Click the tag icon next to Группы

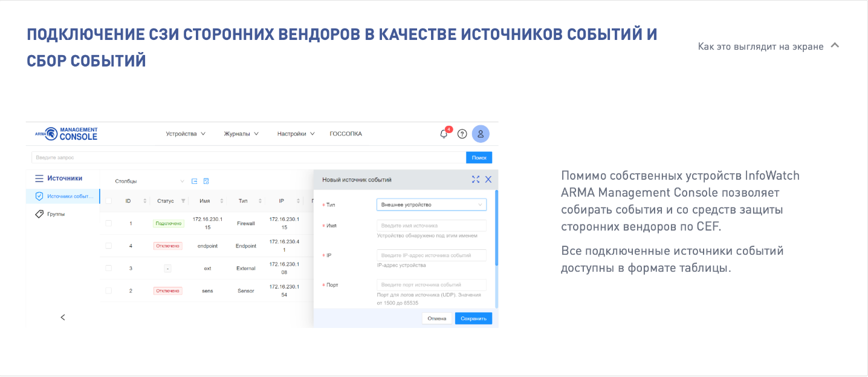click(39, 214)
